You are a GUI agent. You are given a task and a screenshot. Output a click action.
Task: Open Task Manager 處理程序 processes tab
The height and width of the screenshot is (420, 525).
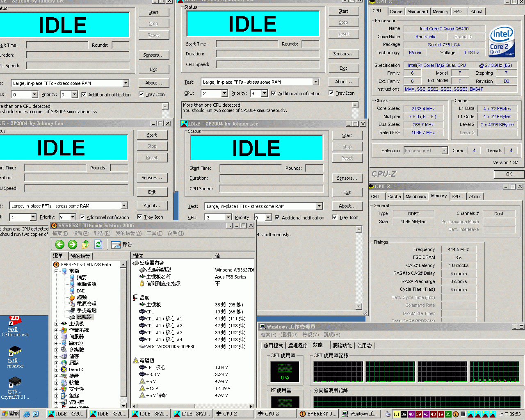[x=298, y=346]
